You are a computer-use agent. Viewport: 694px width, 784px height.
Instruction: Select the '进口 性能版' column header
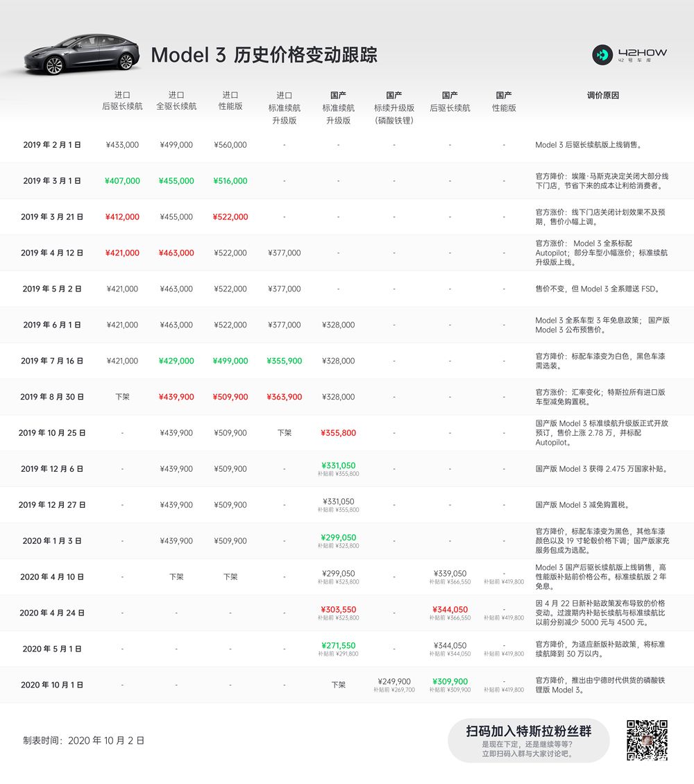230,101
